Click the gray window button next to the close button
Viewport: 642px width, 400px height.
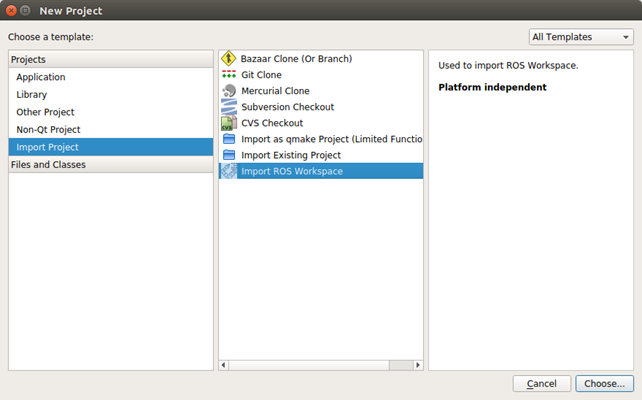pos(25,11)
